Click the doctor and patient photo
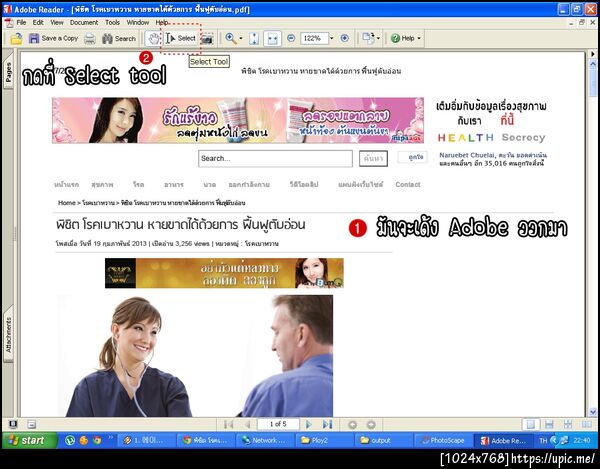Image resolution: width=600 pixels, height=469 pixels. [195, 356]
